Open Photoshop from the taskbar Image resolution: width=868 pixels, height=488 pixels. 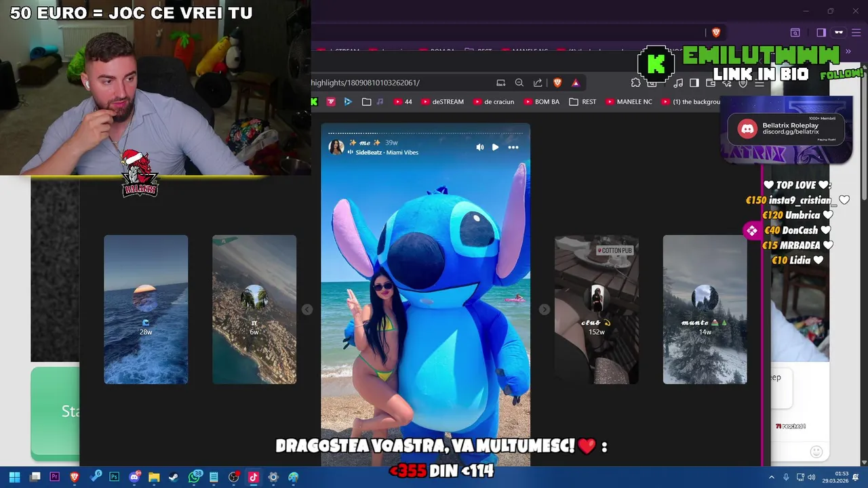115,477
